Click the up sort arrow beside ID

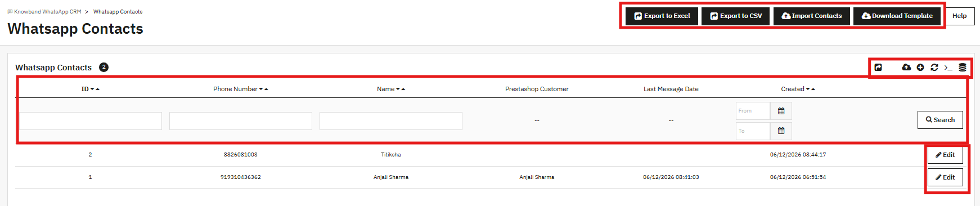[x=97, y=89]
